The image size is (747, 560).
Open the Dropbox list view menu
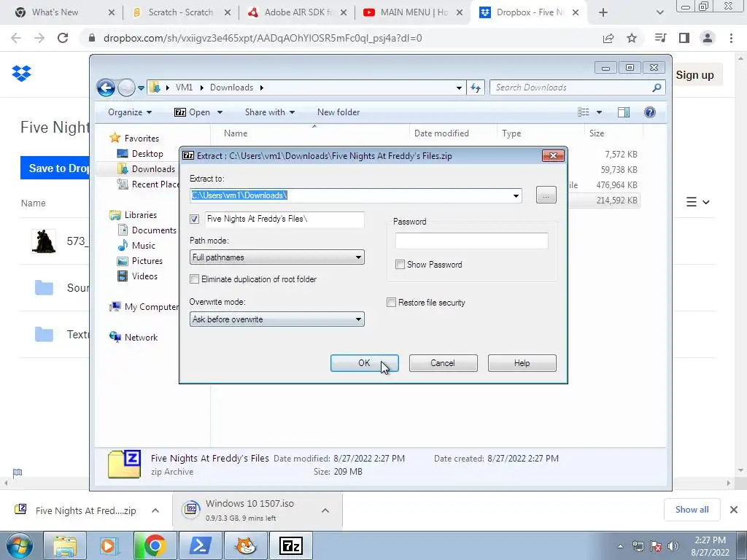click(x=698, y=203)
